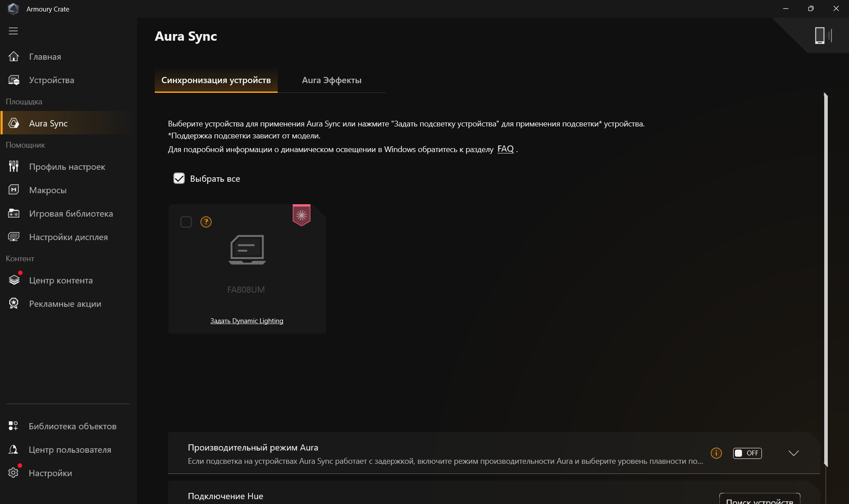
Task: Check the FA808UM device checkbox
Action: tap(186, 222)
